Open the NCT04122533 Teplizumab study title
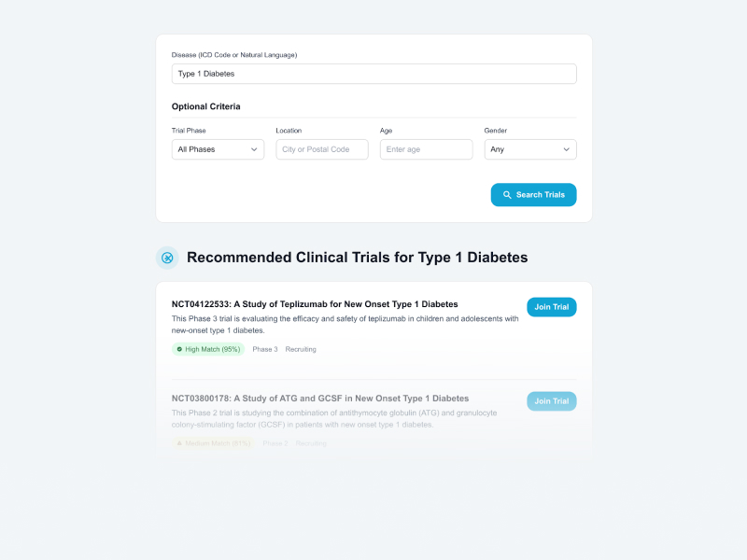Viewport: 747px width, 560px height. point(315,304)
